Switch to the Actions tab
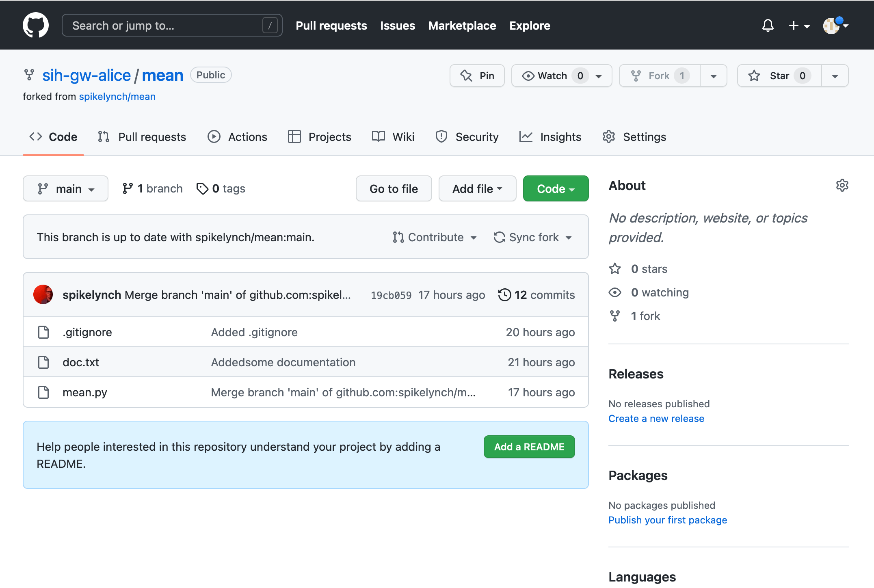This screenshot has height=588, width=874. click(238, 137)
